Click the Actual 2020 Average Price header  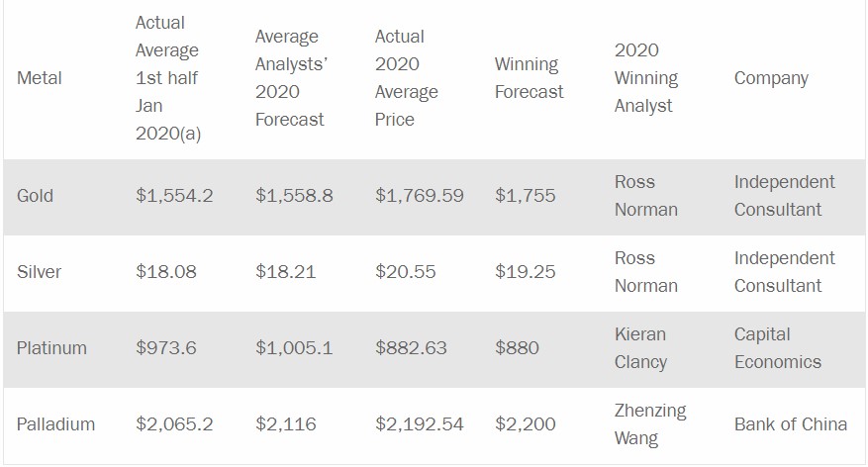pos(406,78)
